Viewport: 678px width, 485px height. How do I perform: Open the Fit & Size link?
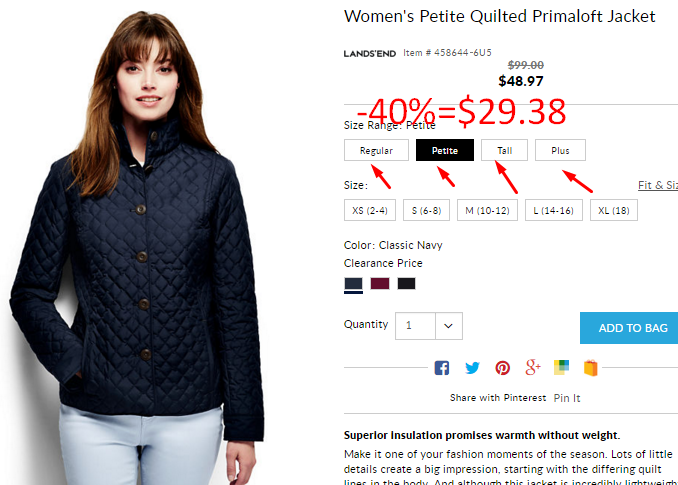(x=658, y=185)
